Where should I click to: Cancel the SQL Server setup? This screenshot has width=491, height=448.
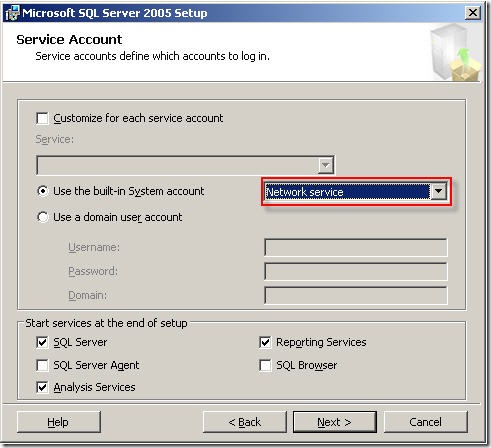click(x=426, y=422)
